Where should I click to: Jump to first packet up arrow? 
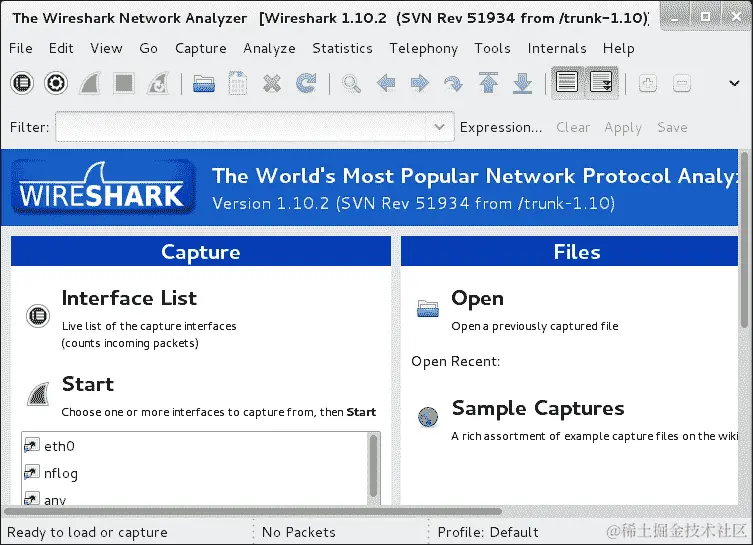[488, 83]
